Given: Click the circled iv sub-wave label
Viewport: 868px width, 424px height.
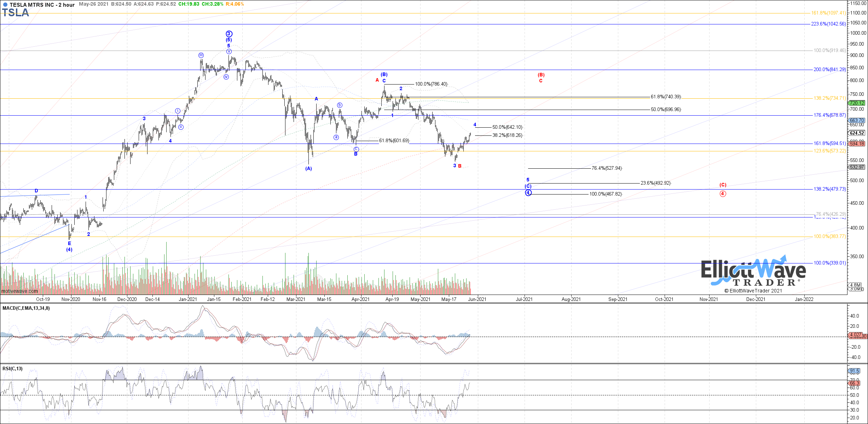Looking at the screenshot, I should tap(226, 77).
